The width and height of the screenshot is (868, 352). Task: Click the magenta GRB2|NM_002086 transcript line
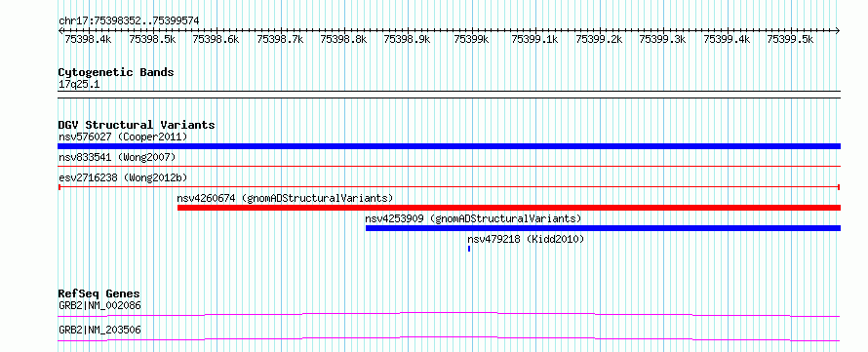[449, 314]
